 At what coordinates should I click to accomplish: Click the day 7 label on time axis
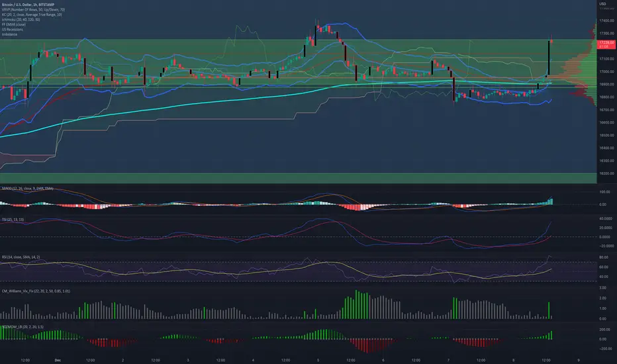[448, 360]
